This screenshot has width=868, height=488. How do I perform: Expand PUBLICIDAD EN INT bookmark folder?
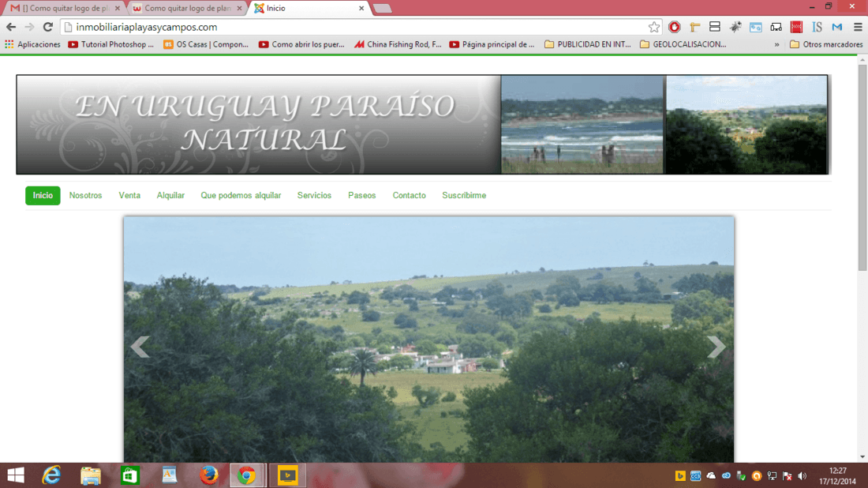click(x=588, y=44)
